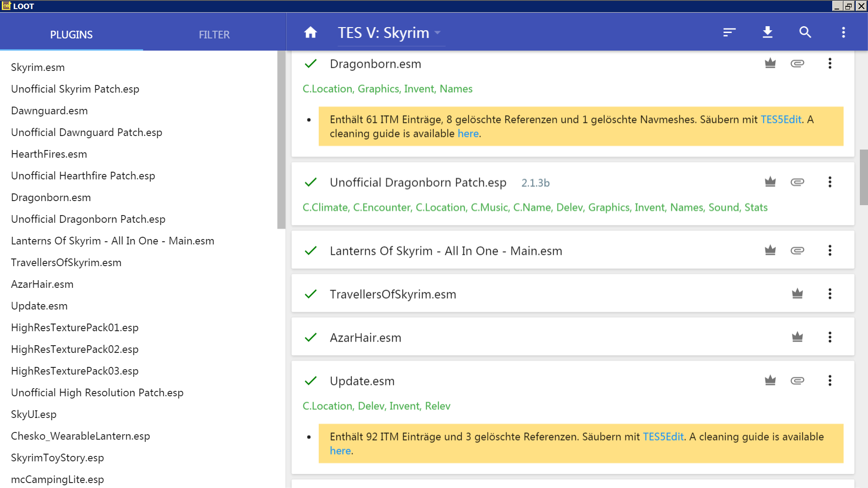Click the checkmark on TravellersOfSkyrim.esm card
The height and width of the screenshot is (488, 868).
(x=311, y=294)
